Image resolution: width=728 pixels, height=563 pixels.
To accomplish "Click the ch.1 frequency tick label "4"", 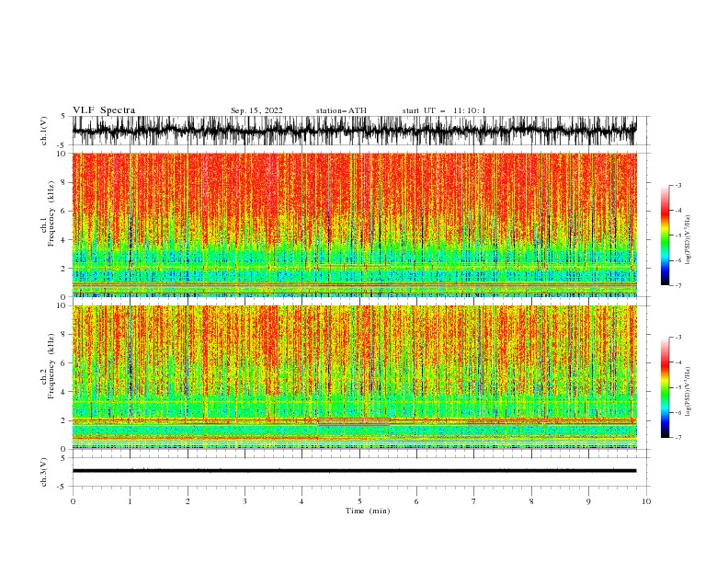I will coord(64,240).
